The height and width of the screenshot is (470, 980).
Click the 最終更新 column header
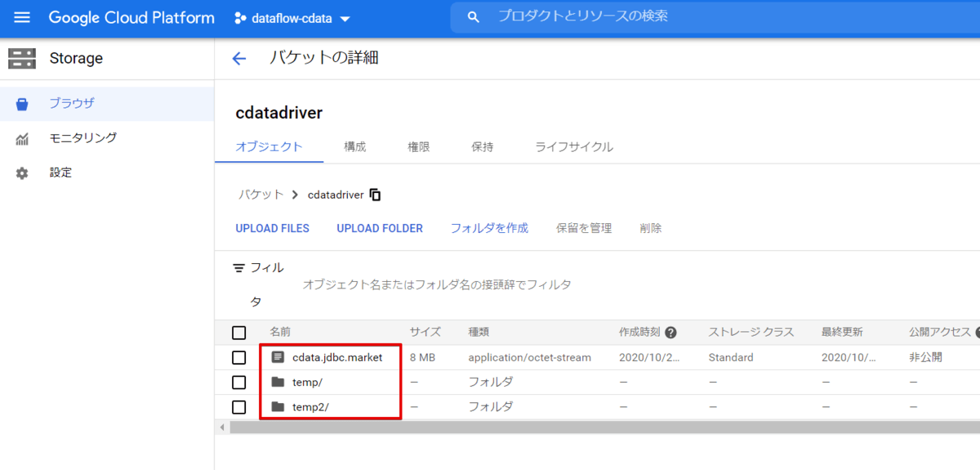(842, 333)
